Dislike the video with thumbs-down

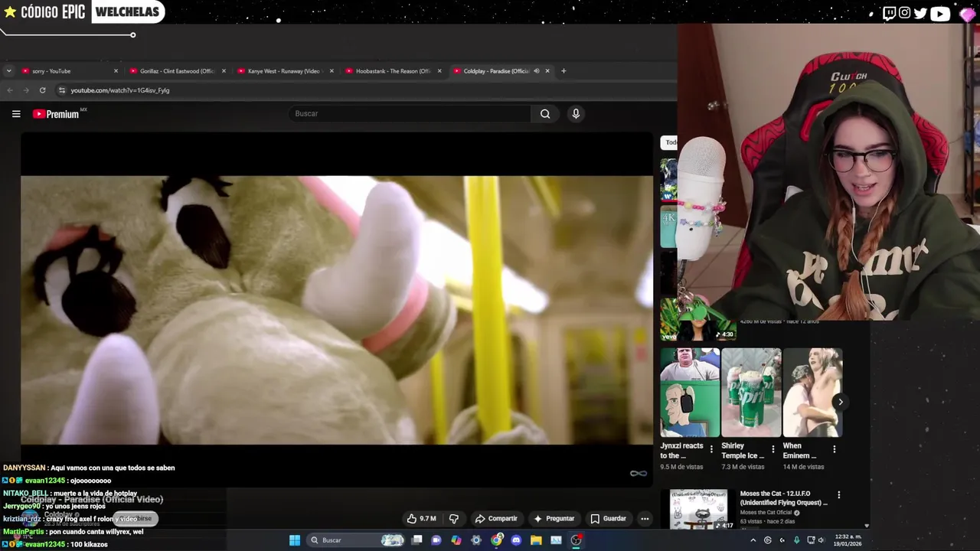pos(454,519)
